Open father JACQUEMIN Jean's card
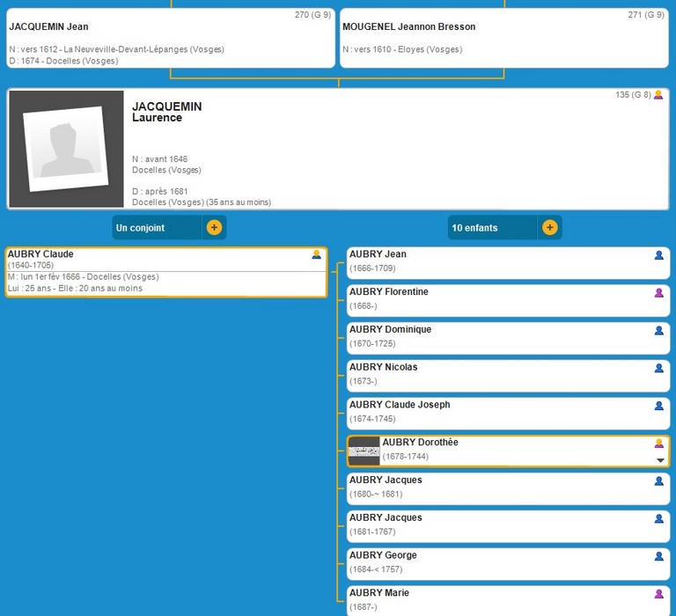 (x=169, y=39)
